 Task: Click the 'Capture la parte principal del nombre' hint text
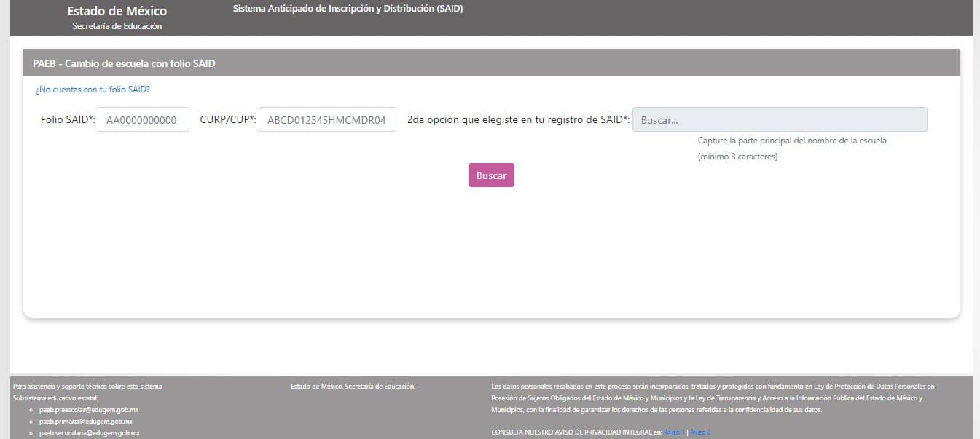(x=792, y=141)
